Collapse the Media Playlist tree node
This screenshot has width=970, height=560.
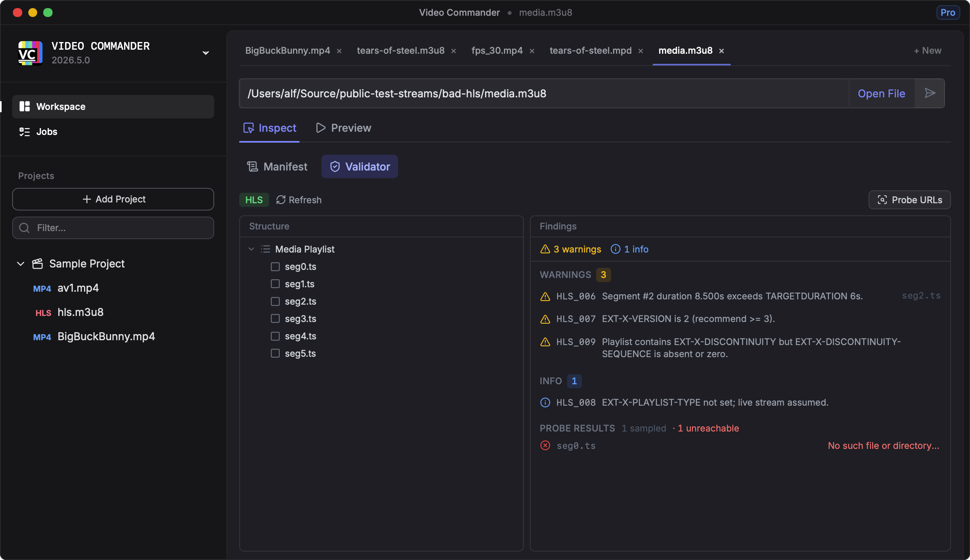[251, 249]
